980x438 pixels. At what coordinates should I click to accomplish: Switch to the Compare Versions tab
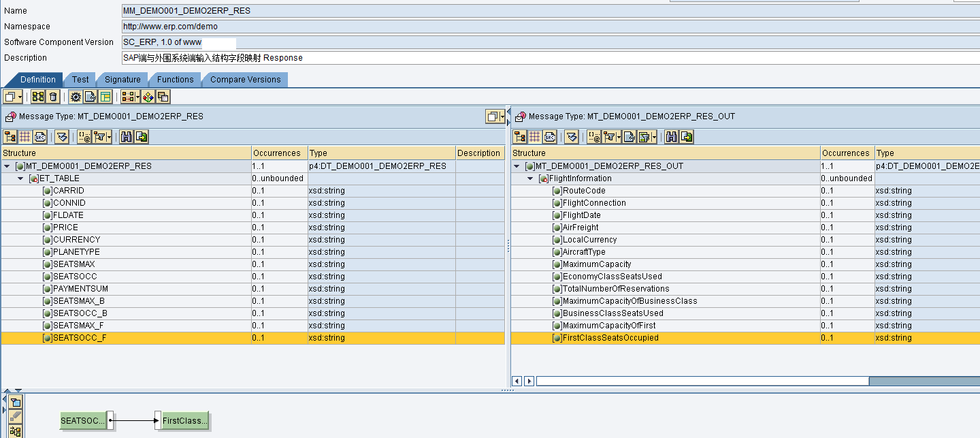[245, 80]
